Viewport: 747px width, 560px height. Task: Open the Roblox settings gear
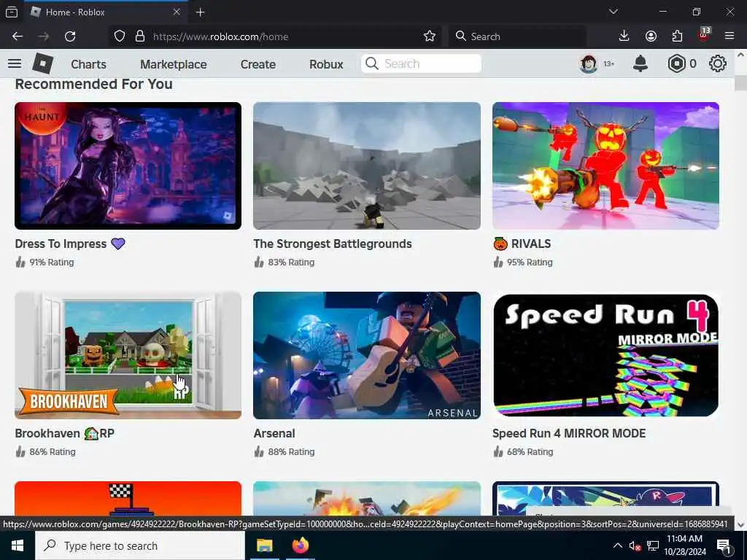pos(718,64)
